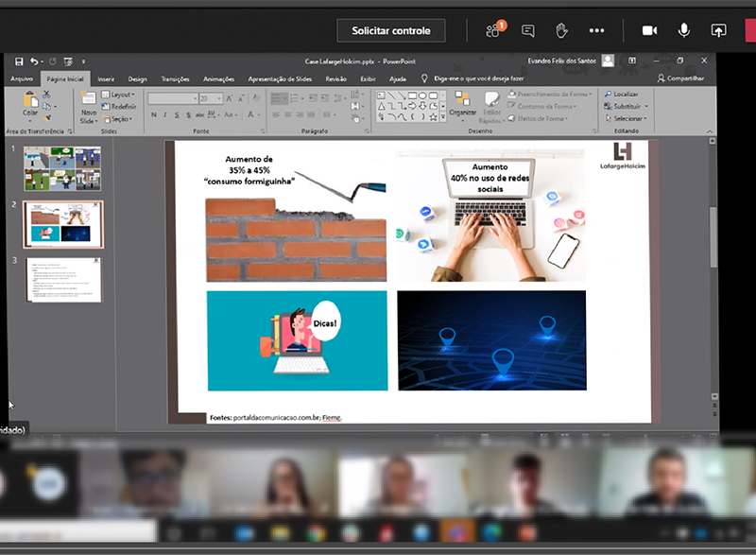Mute or unmute the microphone
756x555 pixels.
(x=683, y=31)
